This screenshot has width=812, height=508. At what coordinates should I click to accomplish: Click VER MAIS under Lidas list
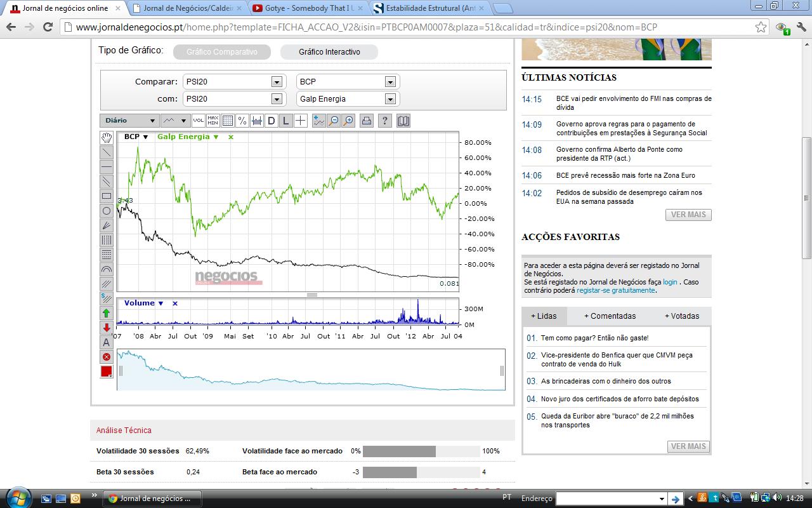point(688,446)
